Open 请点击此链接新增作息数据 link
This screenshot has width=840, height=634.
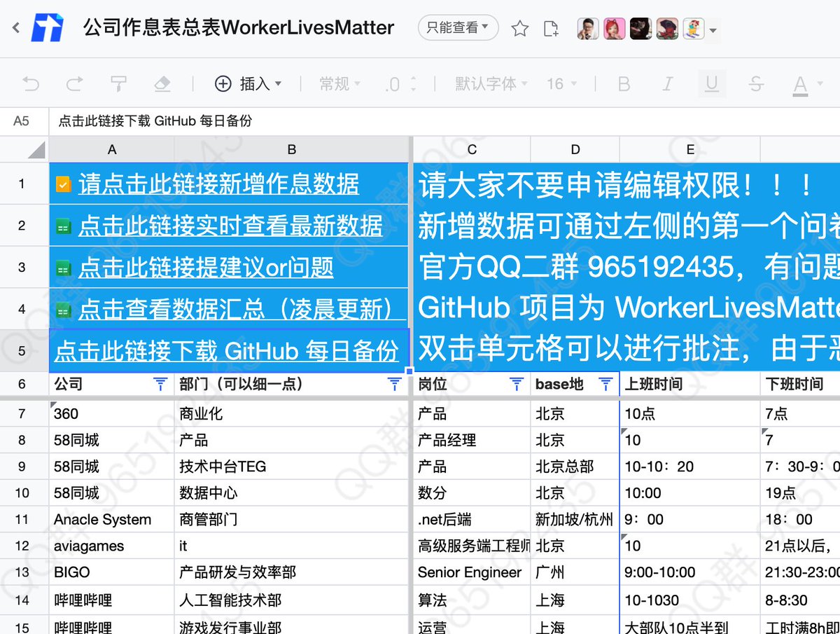pyautogui.click(x=218, y=184)
